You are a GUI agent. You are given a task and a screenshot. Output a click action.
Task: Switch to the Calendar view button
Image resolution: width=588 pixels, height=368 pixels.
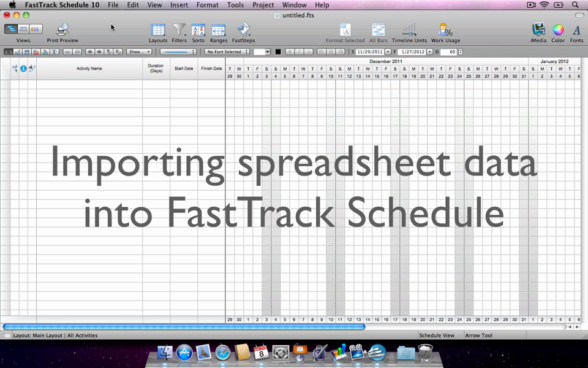[23, 29]
